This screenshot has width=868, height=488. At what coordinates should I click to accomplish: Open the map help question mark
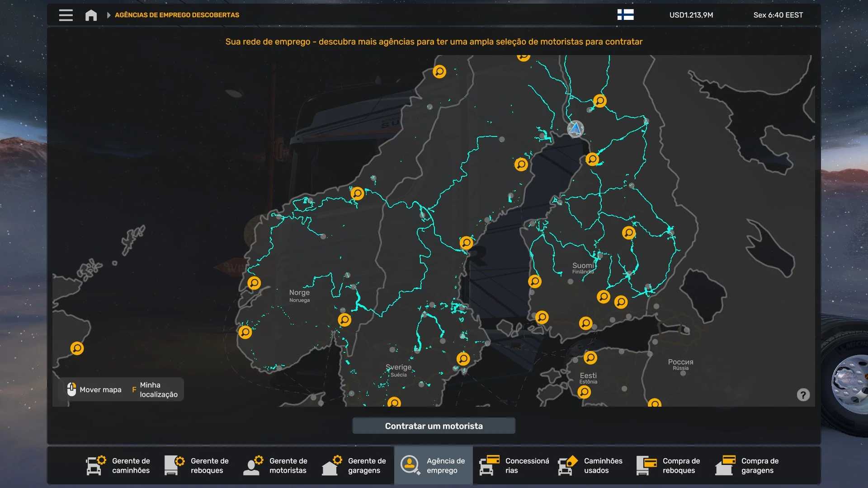pyautogui.click(x=803, y=395)
